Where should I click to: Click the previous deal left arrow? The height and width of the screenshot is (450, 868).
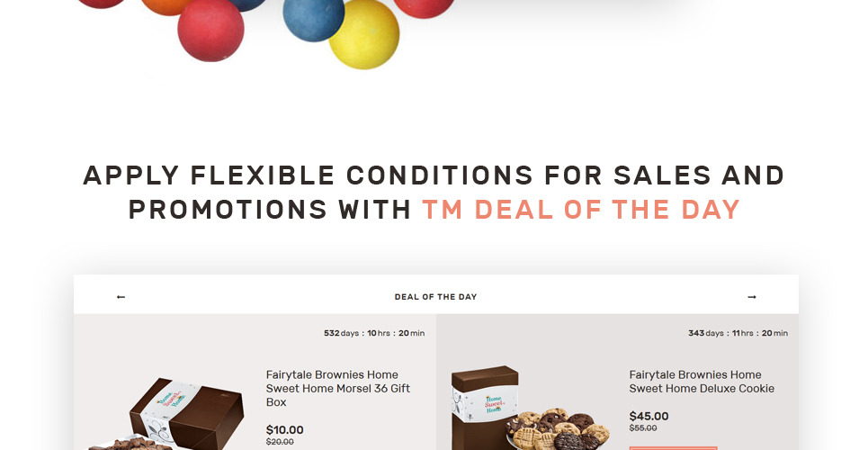pyautogui.click(x=121, y=297)
